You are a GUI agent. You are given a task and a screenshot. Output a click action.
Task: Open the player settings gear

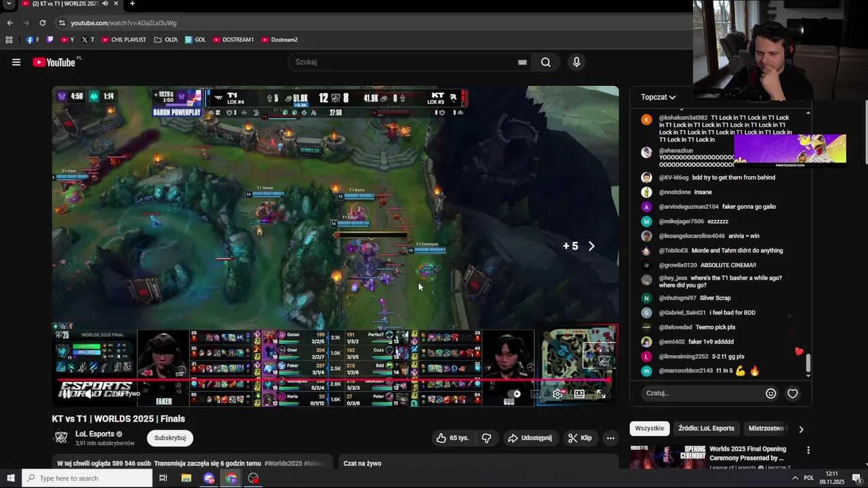(557, 394)
